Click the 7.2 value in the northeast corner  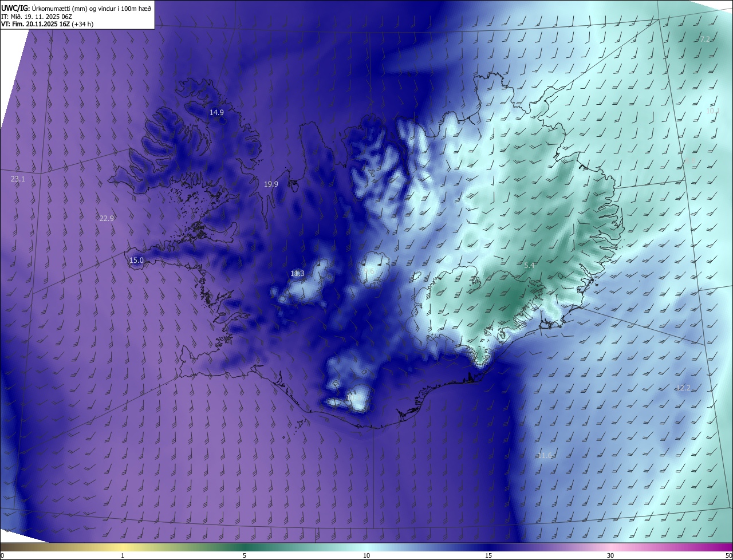pos(705,39)
